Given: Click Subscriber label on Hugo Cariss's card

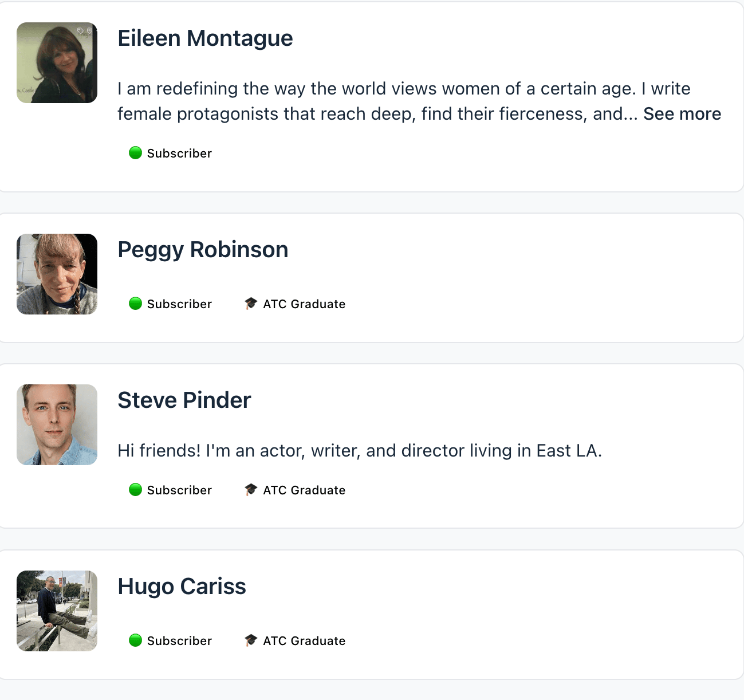Looking at the screenshot, I should 179,641.
